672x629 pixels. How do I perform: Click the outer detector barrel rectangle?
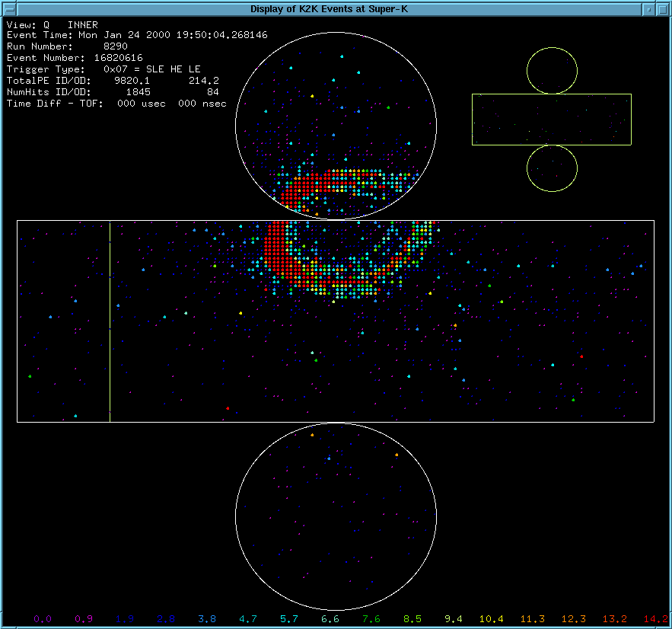[552, 120]
